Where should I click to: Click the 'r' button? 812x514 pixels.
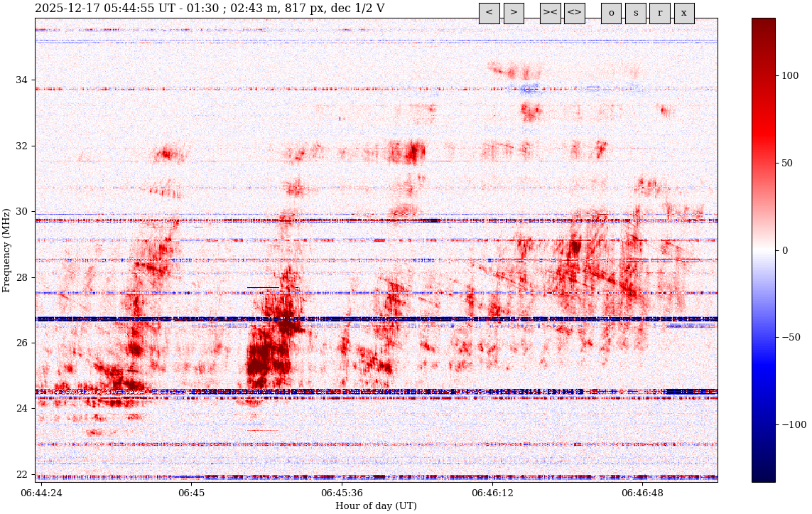coord(659,13)
